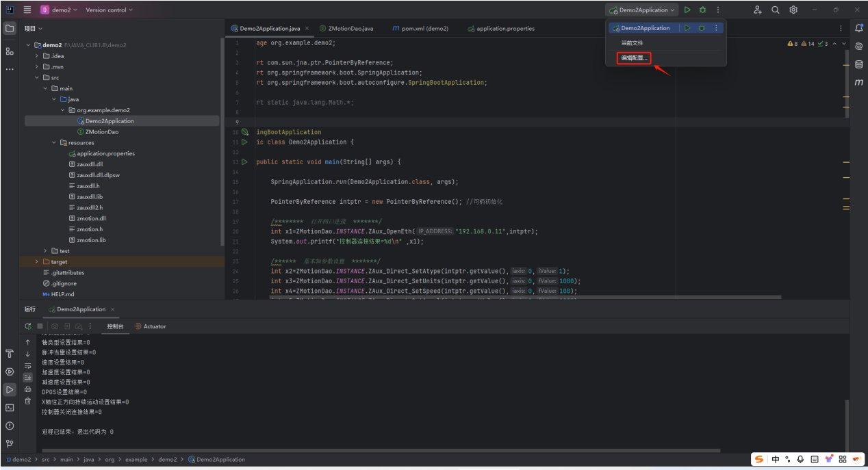Expand the target folder
The width and height of the screenshot is (868, 470).
(37, 262)
